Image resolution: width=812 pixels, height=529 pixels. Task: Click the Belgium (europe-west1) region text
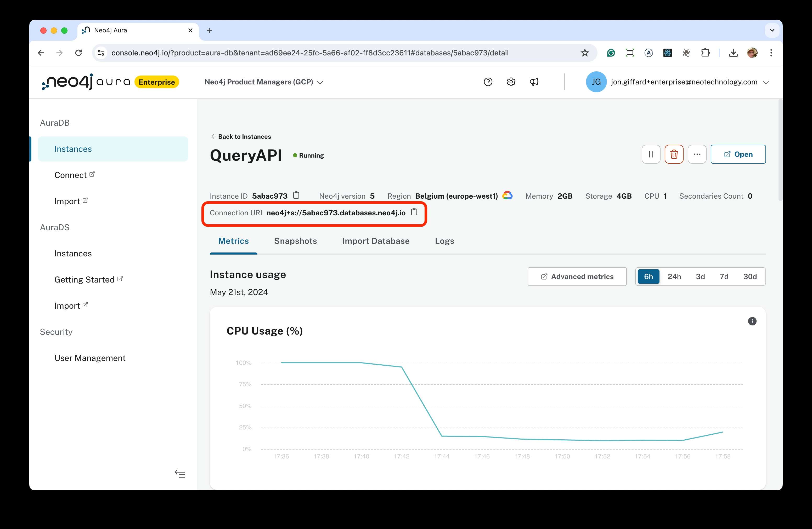[456, 196]
